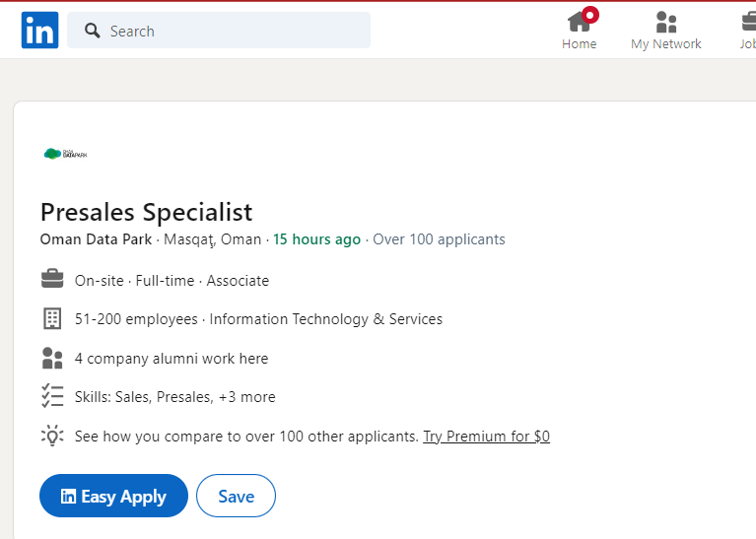Click the lightbulb insights icon
Screen dimensions: 756x539
[52, 436]
